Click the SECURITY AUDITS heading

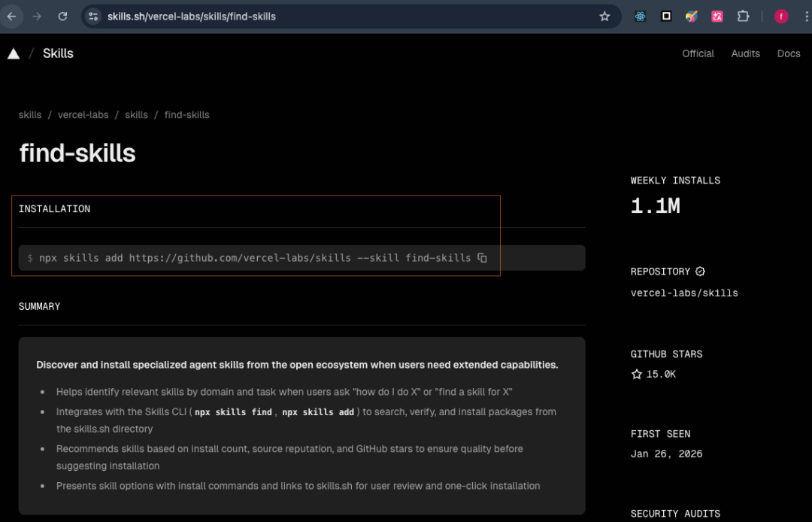pyautogui.click(x=675, y=514)
